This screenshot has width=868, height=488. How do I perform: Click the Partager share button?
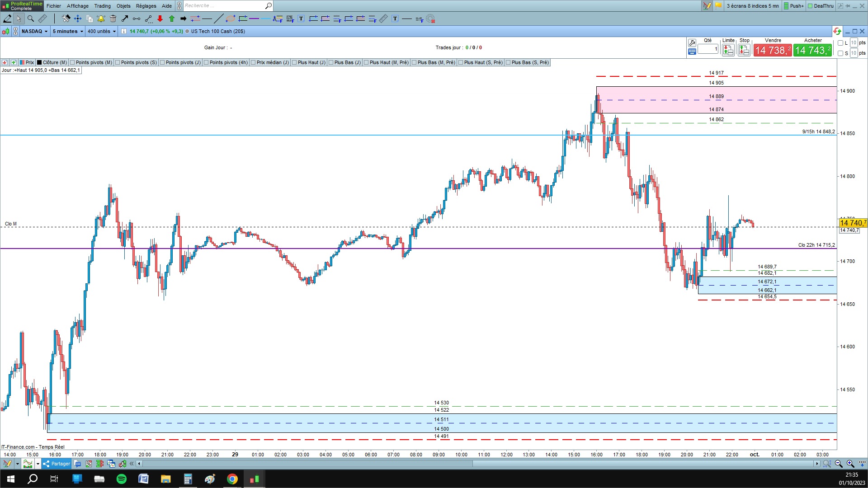pos(57,464)
